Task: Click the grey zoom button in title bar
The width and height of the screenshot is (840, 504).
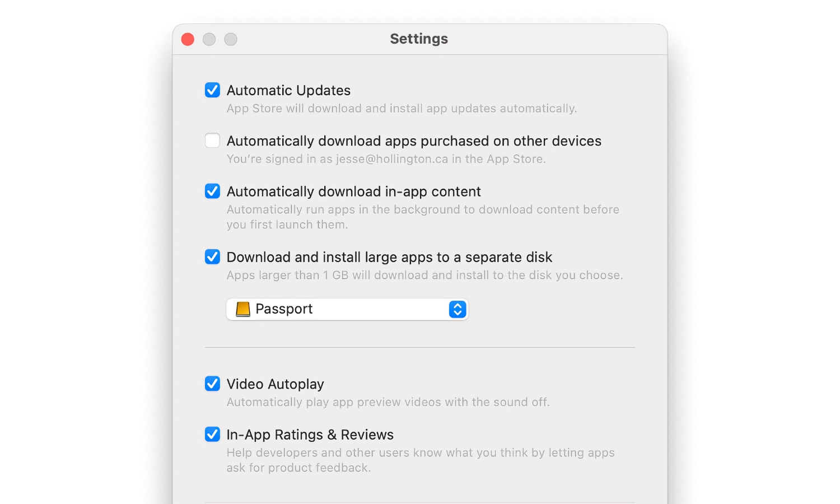Action: click(231, 39)
